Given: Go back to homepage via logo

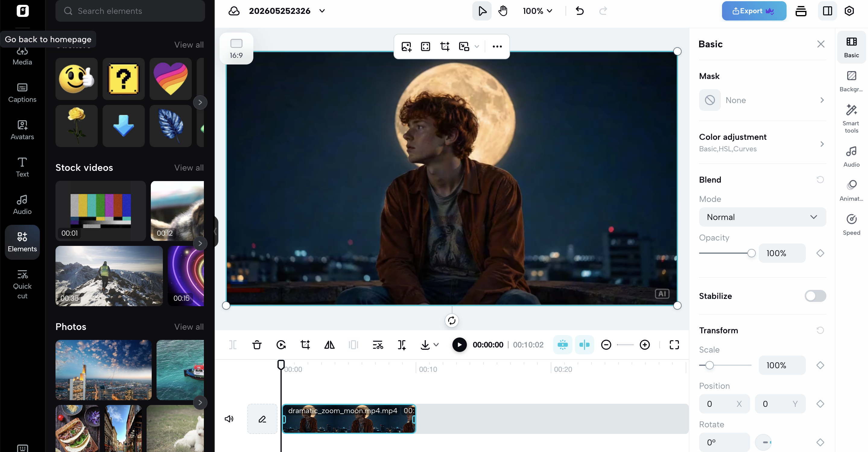Looking at the screenshot, I should point(23,11).
